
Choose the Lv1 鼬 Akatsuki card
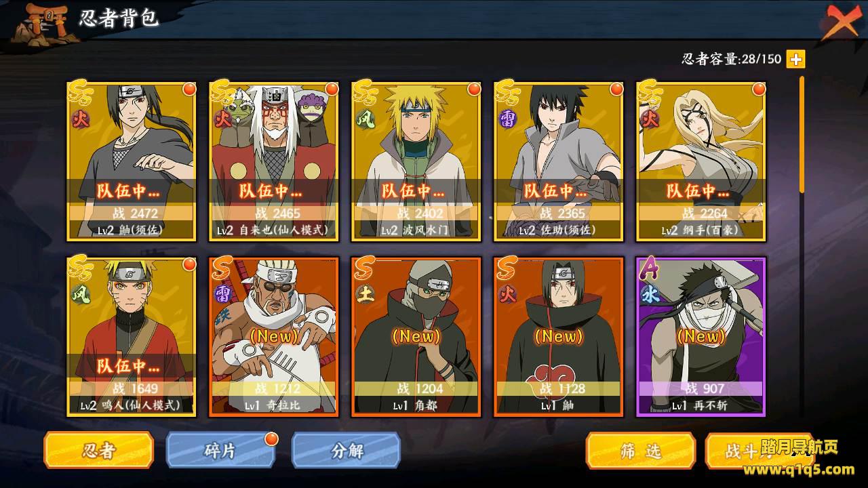coord(559,336)
